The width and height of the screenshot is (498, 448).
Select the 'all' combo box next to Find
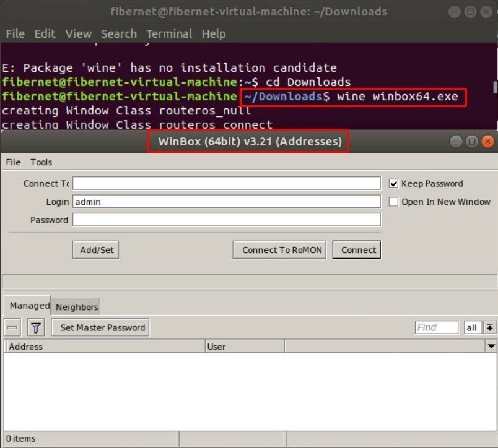pos(473,327)
